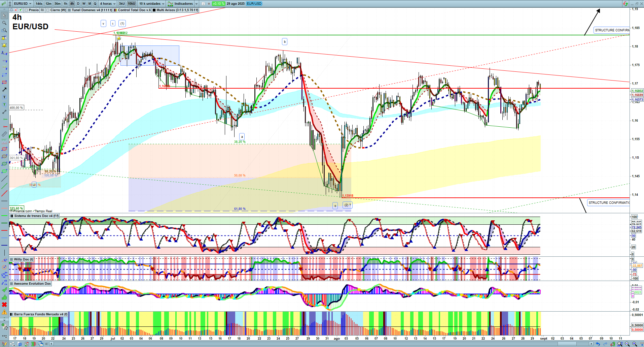
Task: Open the 4 horas timeframe dropdown
Action: [108, 4]
